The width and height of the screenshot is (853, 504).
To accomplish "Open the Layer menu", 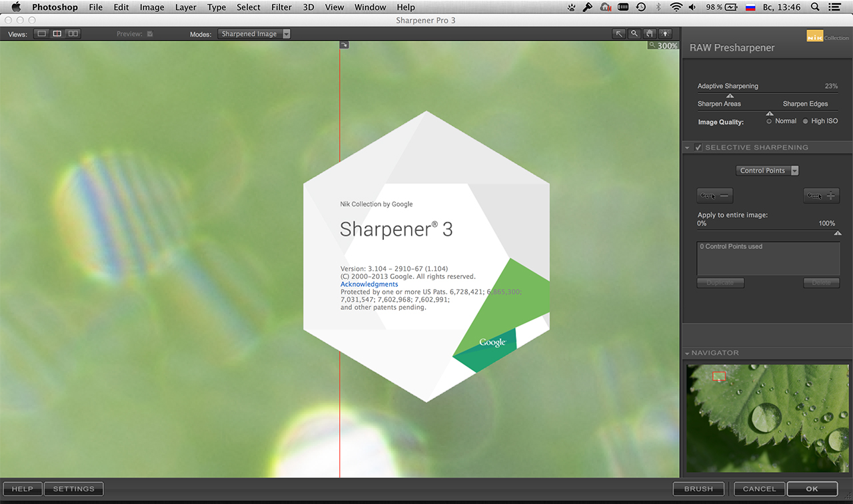I will (186, 7).
